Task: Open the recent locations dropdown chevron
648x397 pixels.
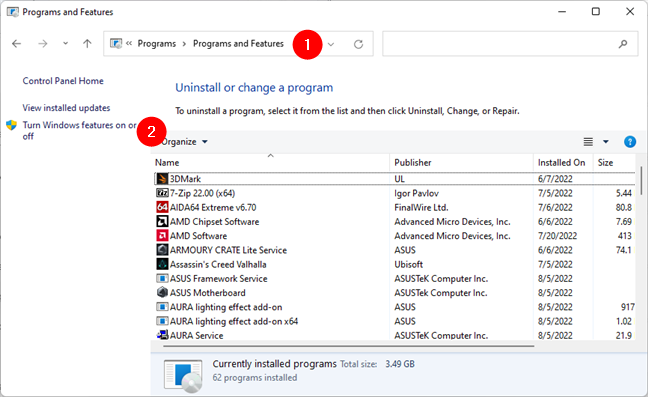Action: pyautogui.click(x=65, y=43)
